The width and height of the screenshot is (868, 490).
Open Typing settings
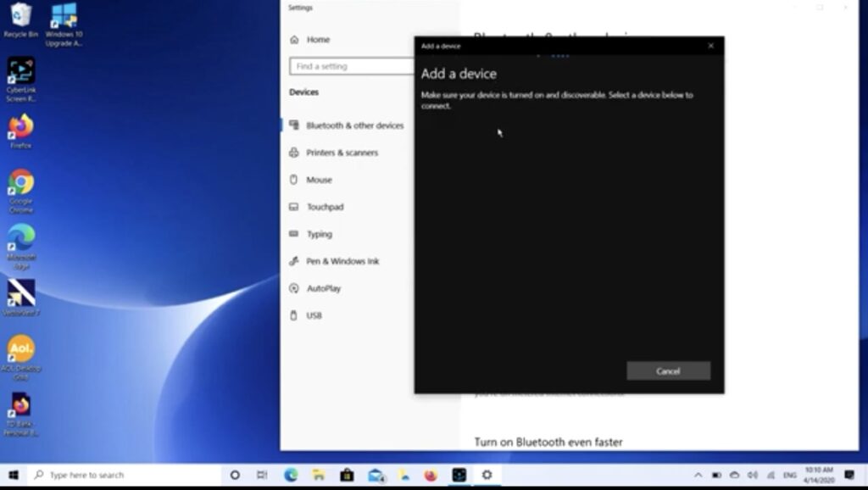click(319, 234)
